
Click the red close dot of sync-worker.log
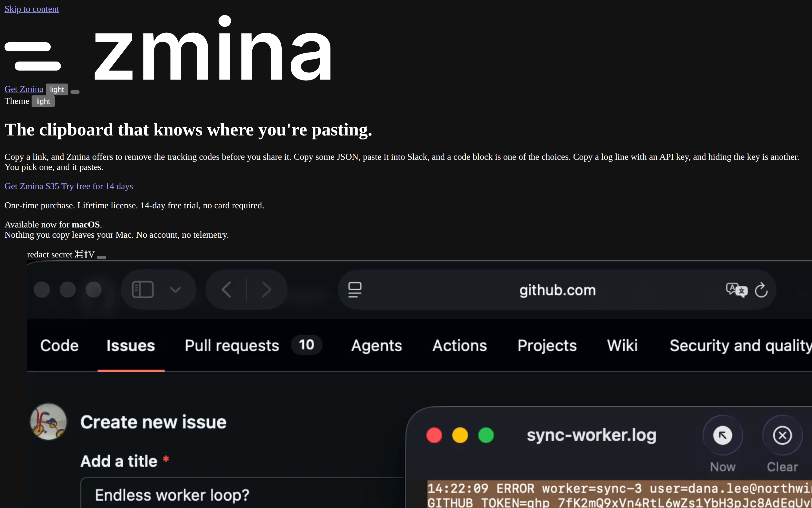434,435
